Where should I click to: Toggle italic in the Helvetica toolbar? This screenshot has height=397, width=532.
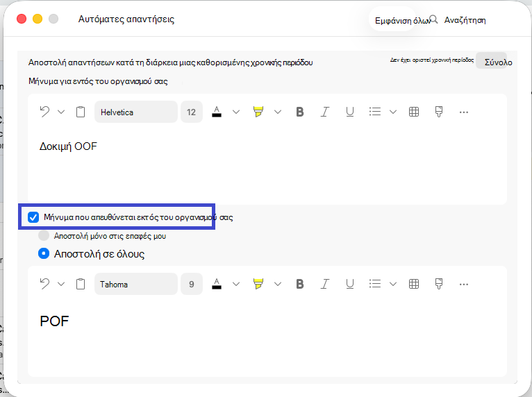click(x=325, y=112)
